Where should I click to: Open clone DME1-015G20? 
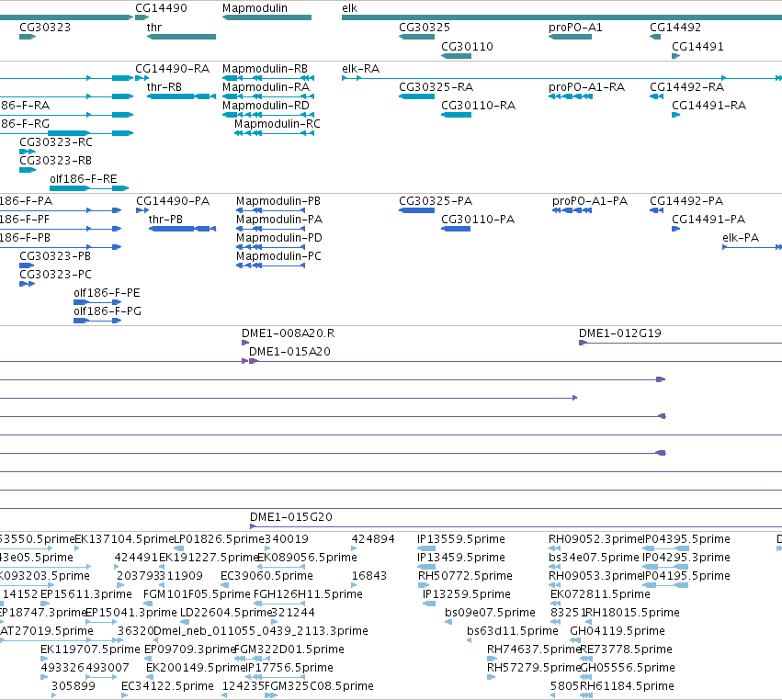291,517
